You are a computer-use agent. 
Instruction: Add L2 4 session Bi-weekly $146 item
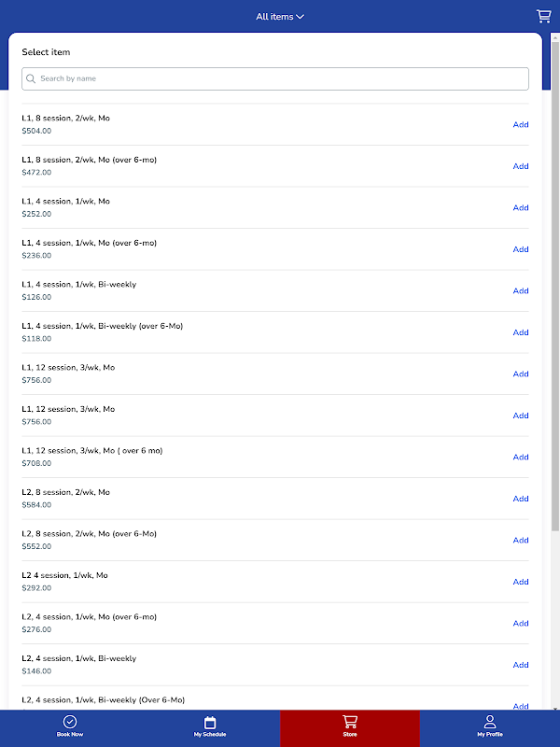click(x=521, y=665)
